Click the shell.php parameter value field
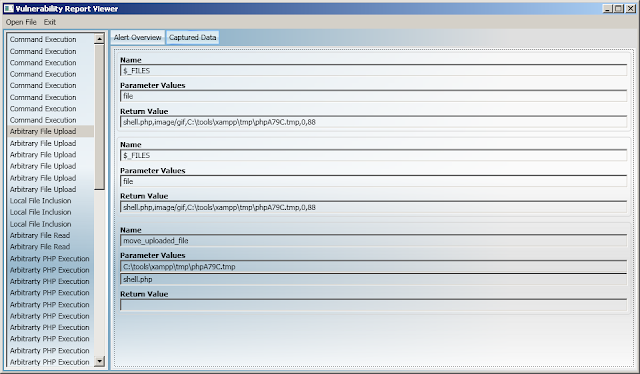Viewport: 640px width, 374px height. (373, 279)
